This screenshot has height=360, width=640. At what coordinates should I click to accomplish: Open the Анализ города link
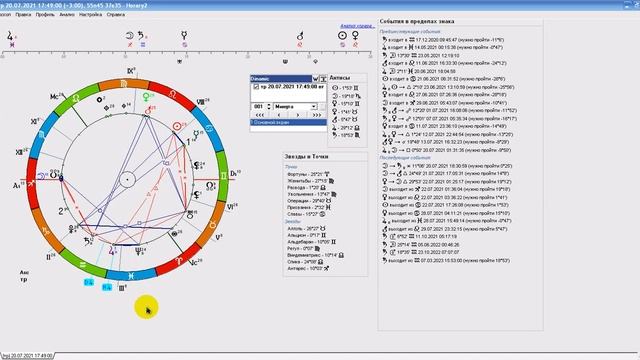click(x=358, y=26)
